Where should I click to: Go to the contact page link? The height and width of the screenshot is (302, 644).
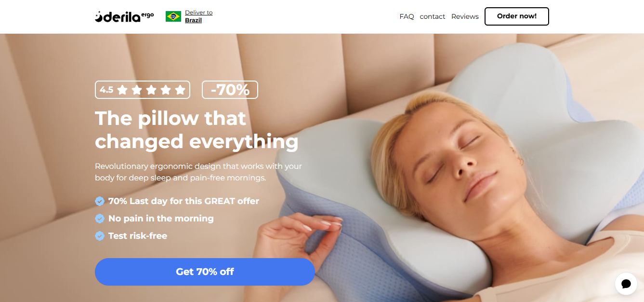pyautogui.click(x=433, y=16)
